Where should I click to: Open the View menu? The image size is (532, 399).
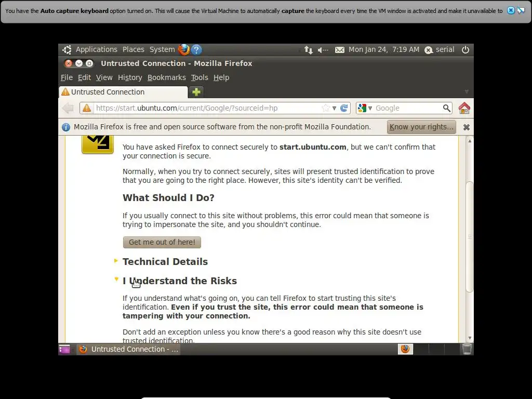104,78
